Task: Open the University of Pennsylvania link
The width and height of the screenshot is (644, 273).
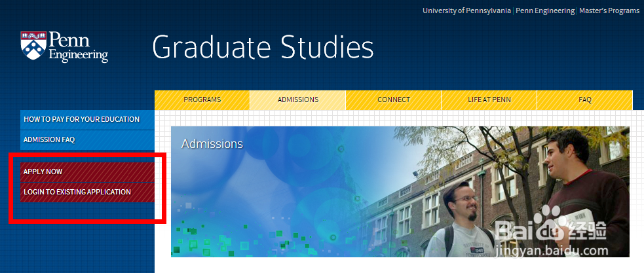Action: click(x=466, y=10)
